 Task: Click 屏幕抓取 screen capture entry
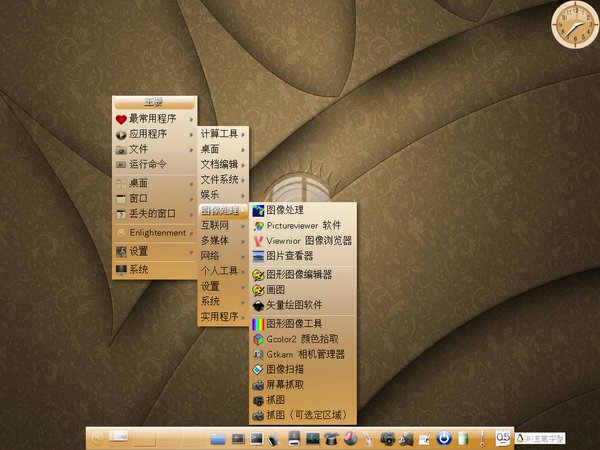click(288, 384)
